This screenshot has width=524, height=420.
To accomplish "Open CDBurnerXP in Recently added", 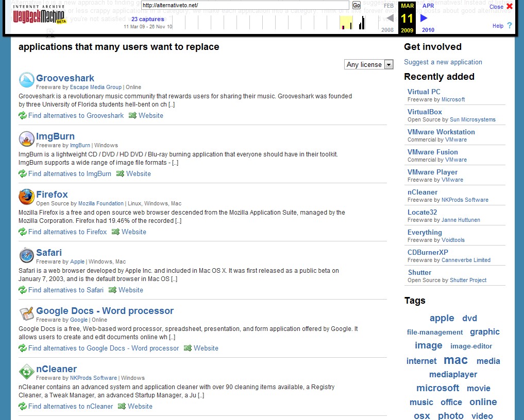I will click(x=428, y=252).
